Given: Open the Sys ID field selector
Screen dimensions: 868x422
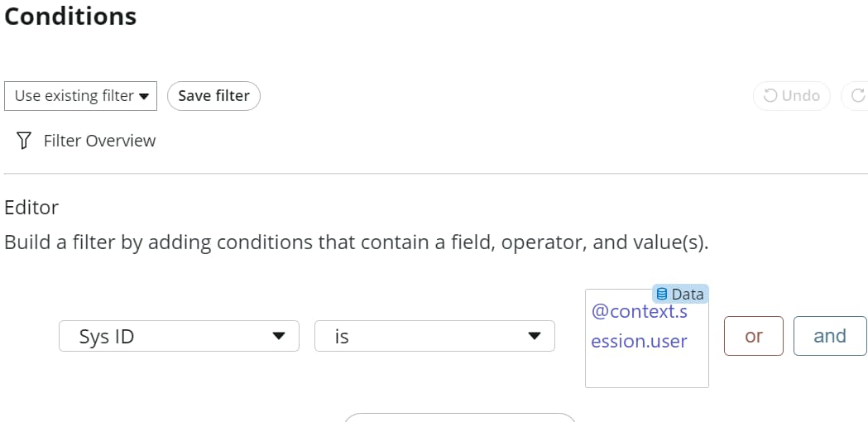Looking at the screenshot, I should pos(179,336).
